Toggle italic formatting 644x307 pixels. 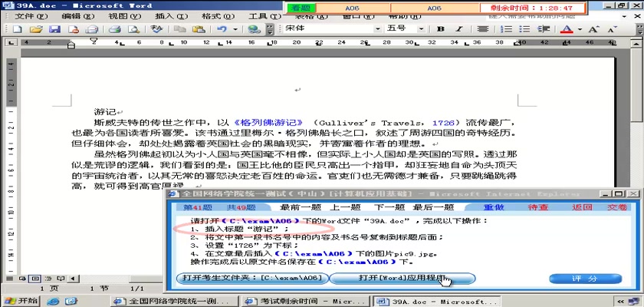click(x=459, y=29)
